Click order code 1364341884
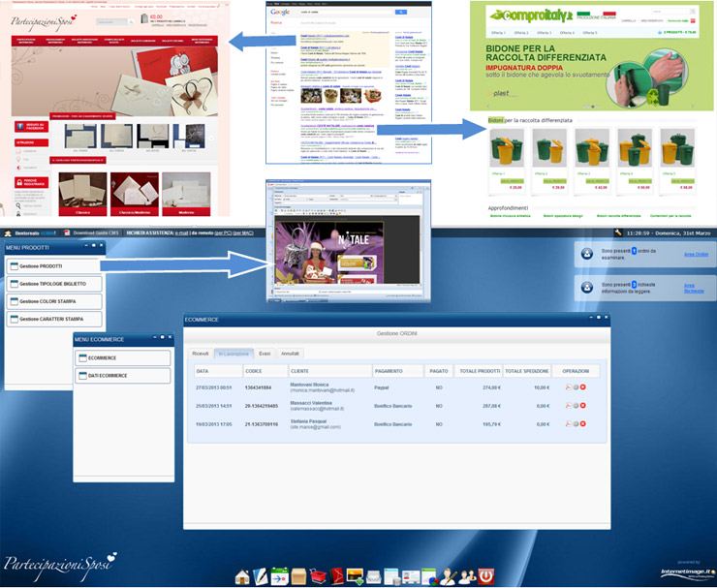717x588 pixels. 258,387
